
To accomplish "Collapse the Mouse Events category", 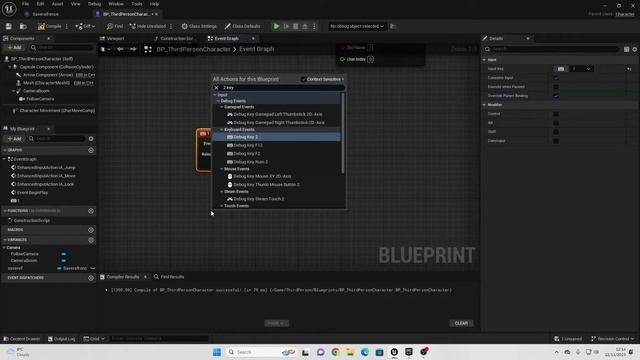I will point(222,169).
